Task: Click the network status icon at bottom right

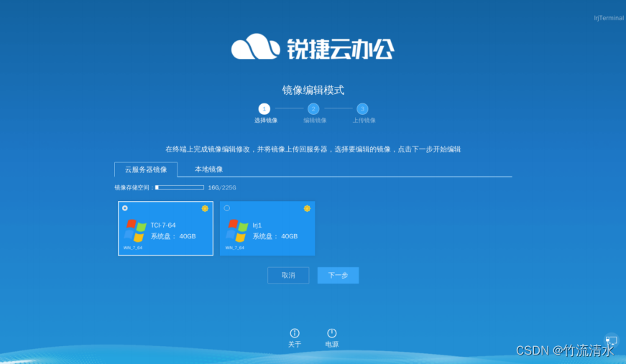Action: click(611, 340)
